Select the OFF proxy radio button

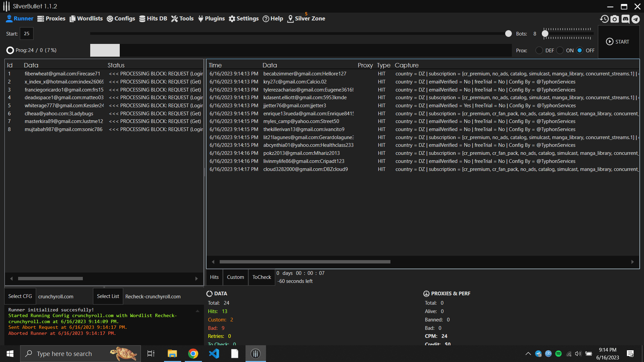pos(580,51)
